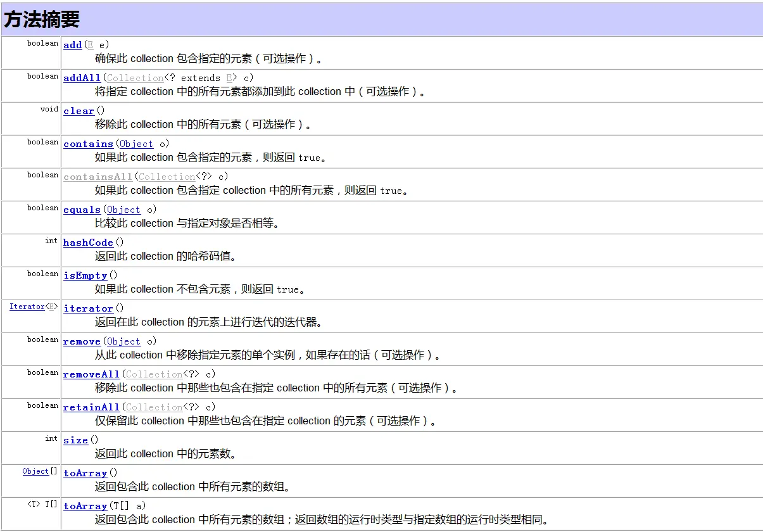This screenshot has width=763, height=532.
Task: Click description '从此 collection 中移除指定元素的单个实例'
Action: [x=195, y=355]
